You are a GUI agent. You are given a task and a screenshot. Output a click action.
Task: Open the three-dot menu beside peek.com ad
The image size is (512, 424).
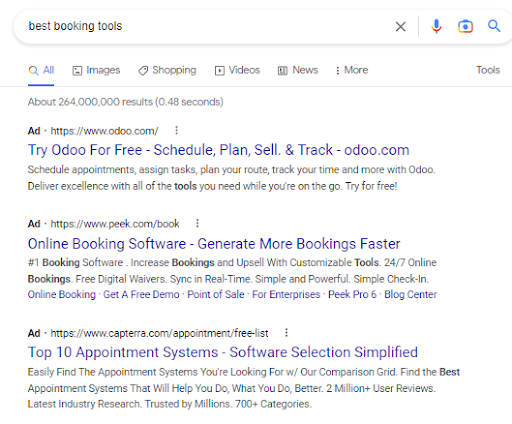(197, 223)
